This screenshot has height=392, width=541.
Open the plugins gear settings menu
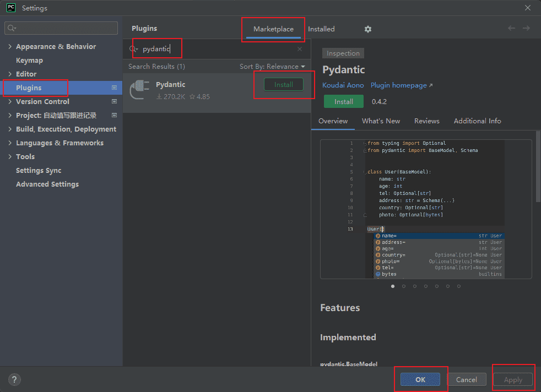click(368, 29)
